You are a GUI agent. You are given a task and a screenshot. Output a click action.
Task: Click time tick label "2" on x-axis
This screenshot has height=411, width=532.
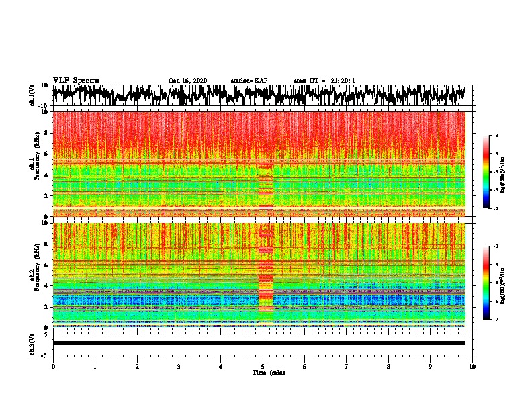[x=137, y=367]
